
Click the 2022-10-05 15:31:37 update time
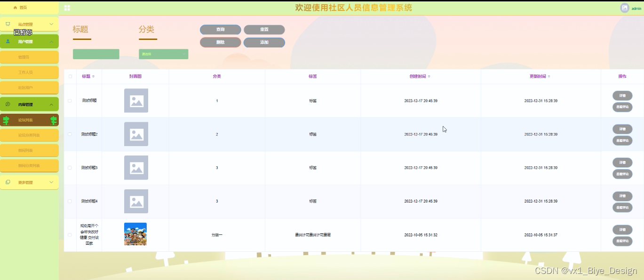click(541, 235)
